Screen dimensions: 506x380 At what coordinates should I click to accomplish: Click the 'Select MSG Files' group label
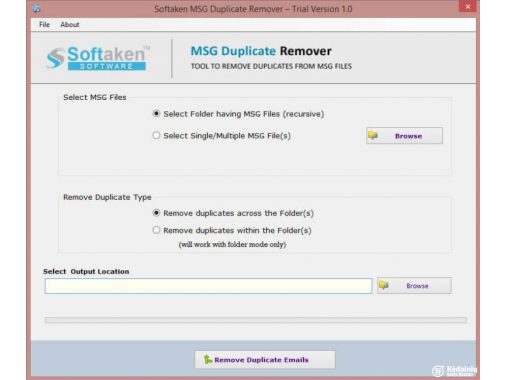pos(95,97)
